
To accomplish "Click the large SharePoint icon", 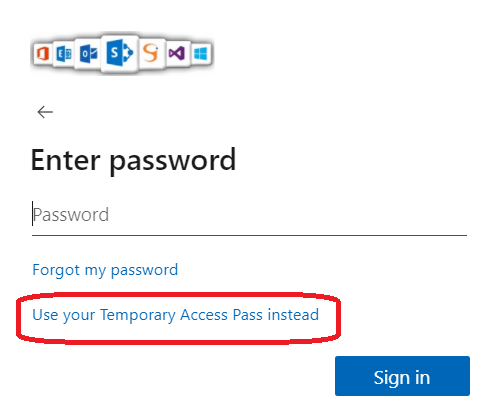I will [x=120, y=53].
